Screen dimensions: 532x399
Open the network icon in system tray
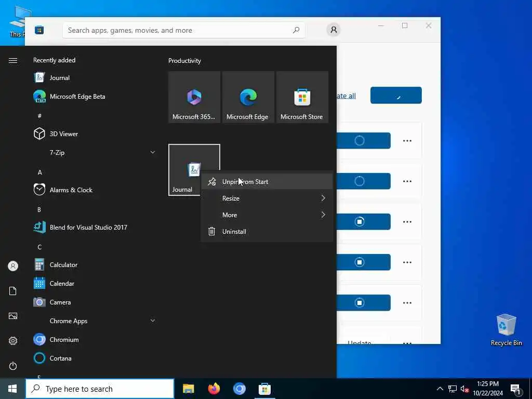[x=453, y=389]
